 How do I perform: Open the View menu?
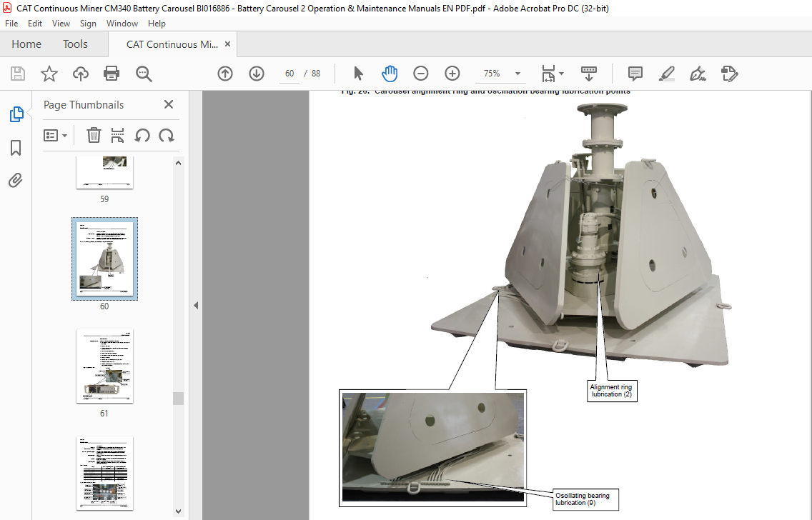tap(61, 24)
